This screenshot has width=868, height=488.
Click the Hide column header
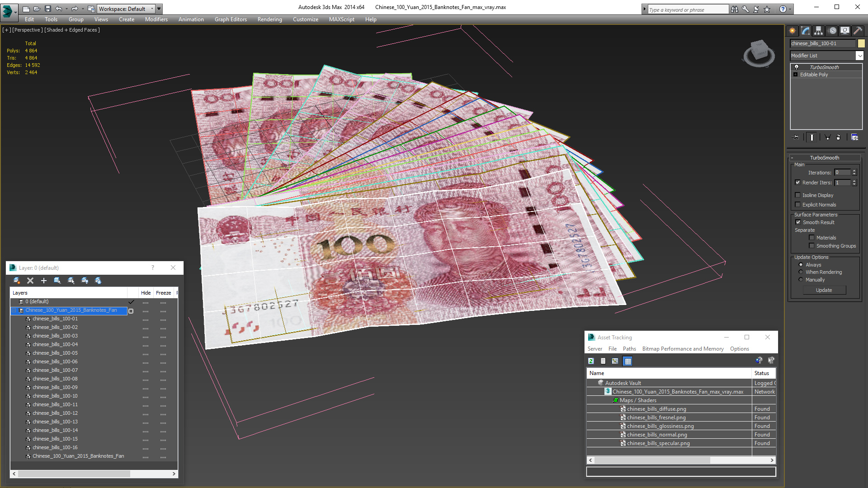coord(146,293)
